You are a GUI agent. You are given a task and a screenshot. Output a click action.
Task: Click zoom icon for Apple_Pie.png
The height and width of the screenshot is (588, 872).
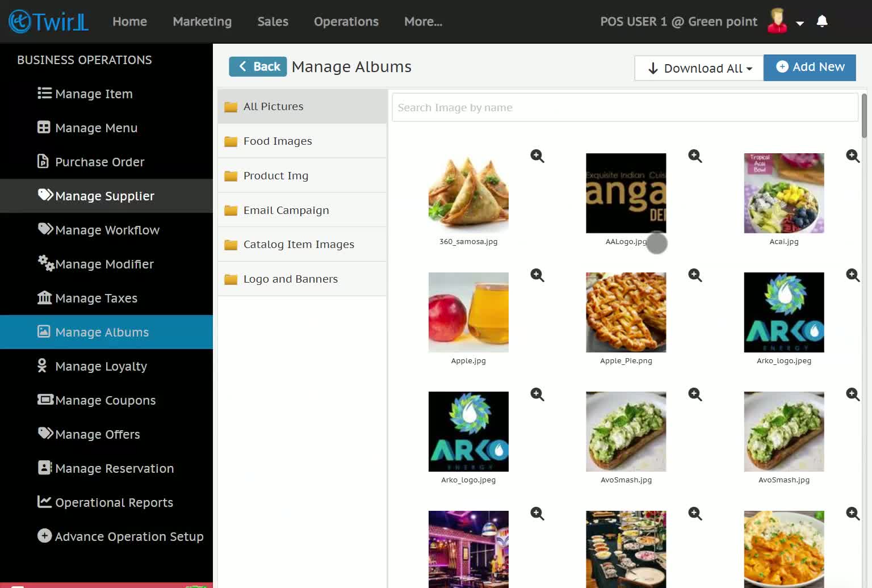point(695,275)
